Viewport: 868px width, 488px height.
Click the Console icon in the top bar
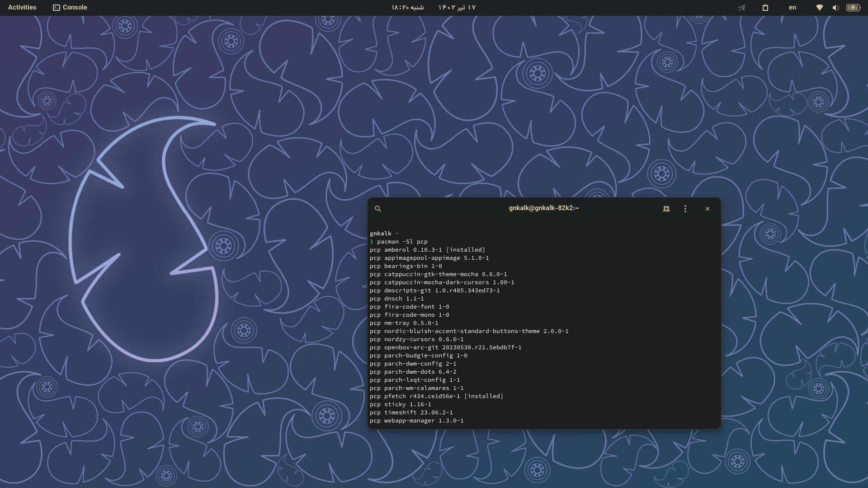pos(57,8)
